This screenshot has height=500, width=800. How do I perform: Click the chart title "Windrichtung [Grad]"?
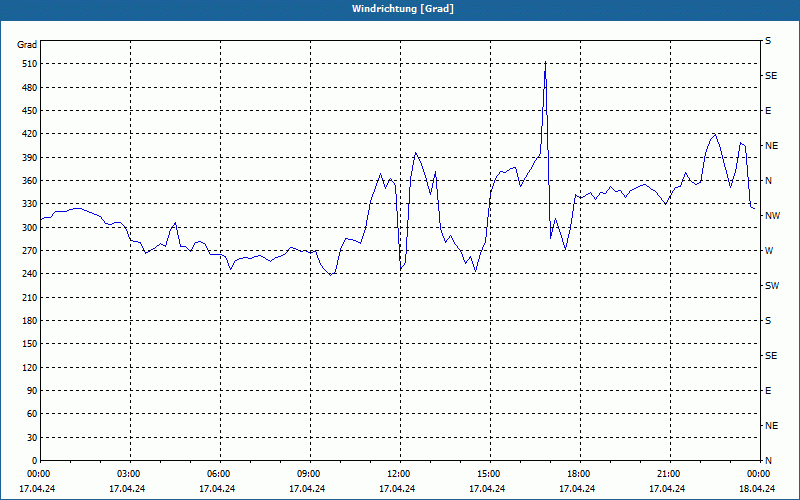click(403, 9)
